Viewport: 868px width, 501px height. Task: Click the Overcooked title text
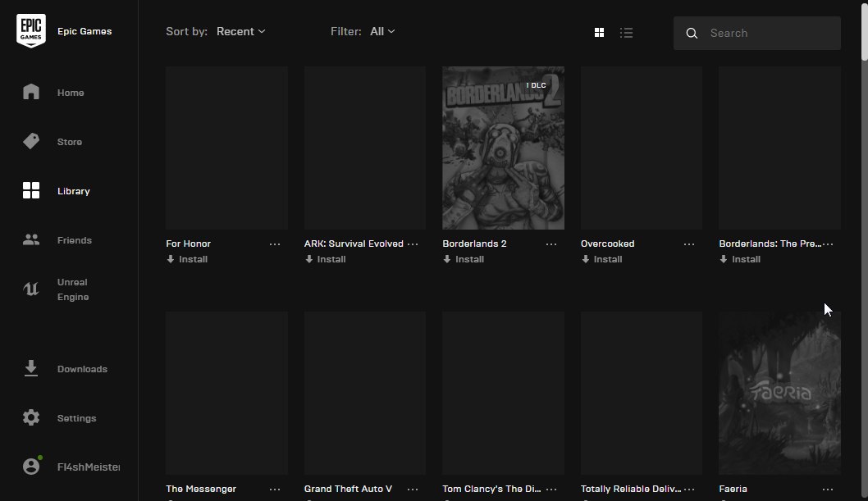point(607,244)
